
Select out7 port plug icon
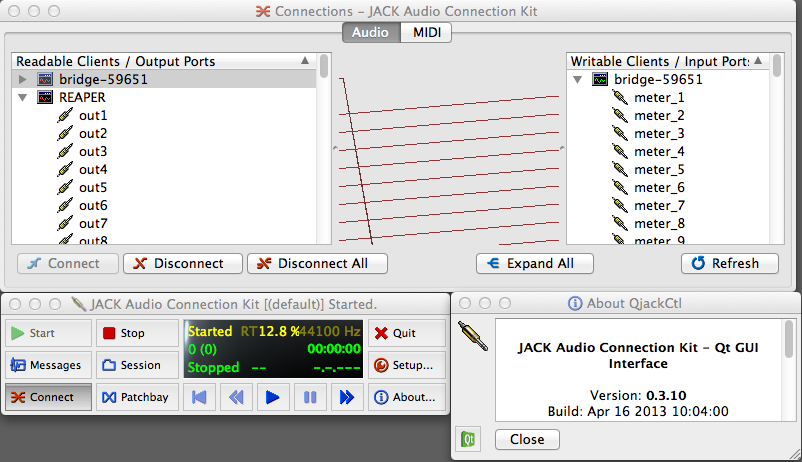click(x=65, y=224)
